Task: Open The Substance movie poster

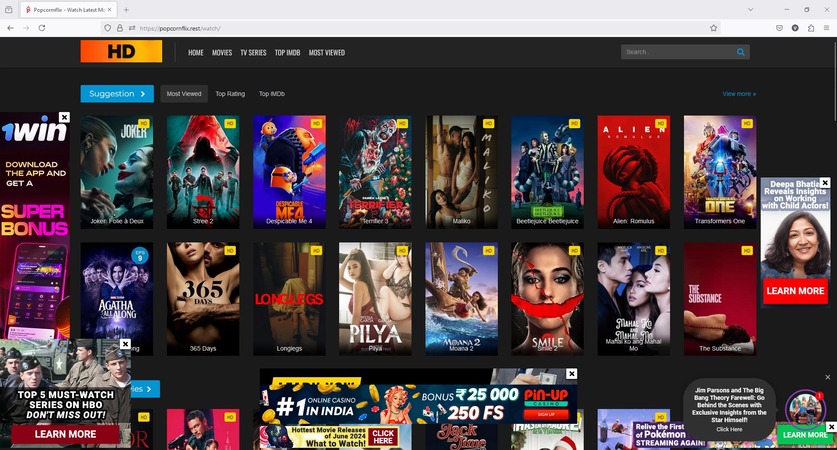Action: [720, 299]
